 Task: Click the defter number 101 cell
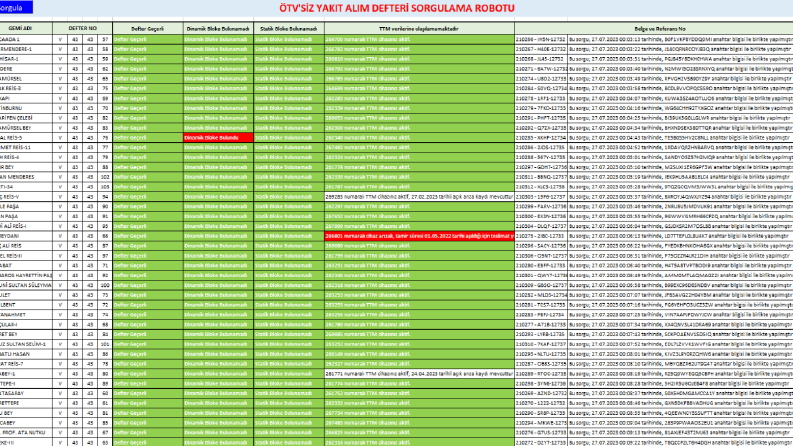[105, 344]
